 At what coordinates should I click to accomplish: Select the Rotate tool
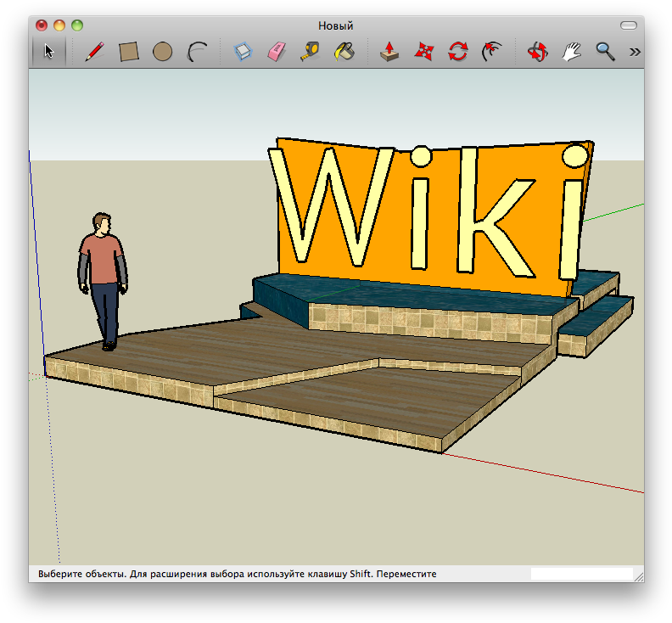[x=457, y=52]
